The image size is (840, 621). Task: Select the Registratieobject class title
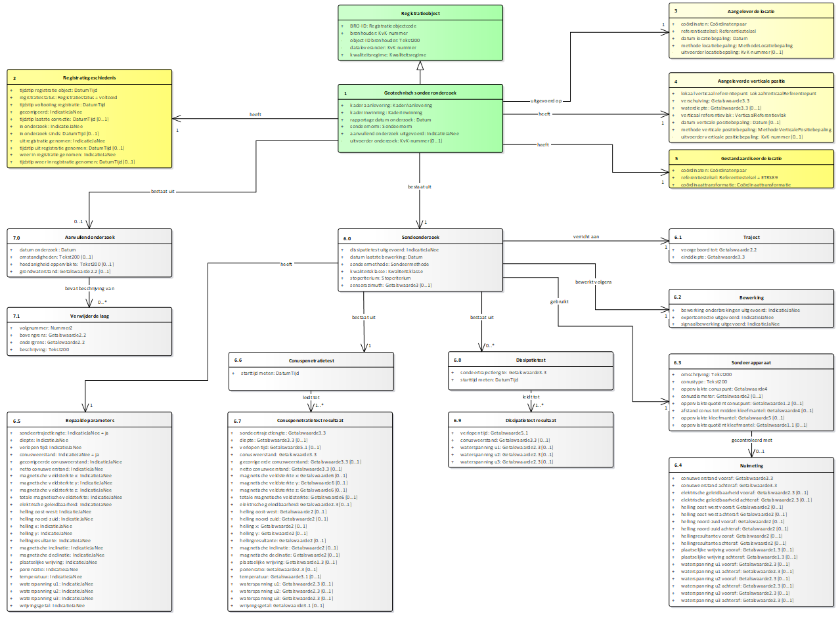[420, 13]
